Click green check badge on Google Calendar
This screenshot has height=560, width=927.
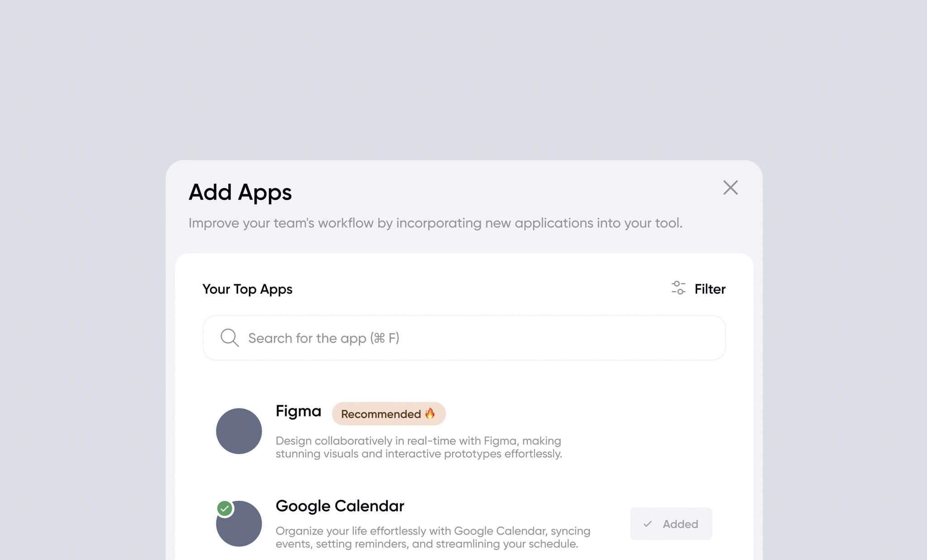225,508
